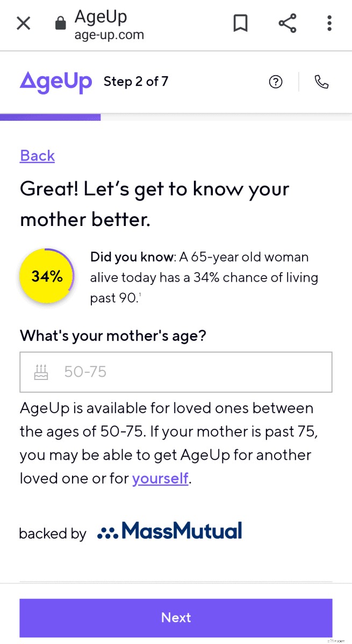
Task: Close the current browser tab
Action: coord(23,23)
